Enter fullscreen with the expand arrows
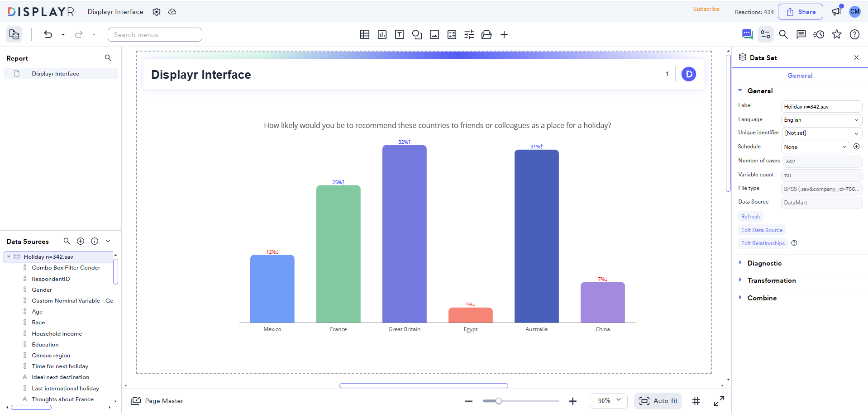This screenshot has height=413, width=868. [x=719, y=401]
